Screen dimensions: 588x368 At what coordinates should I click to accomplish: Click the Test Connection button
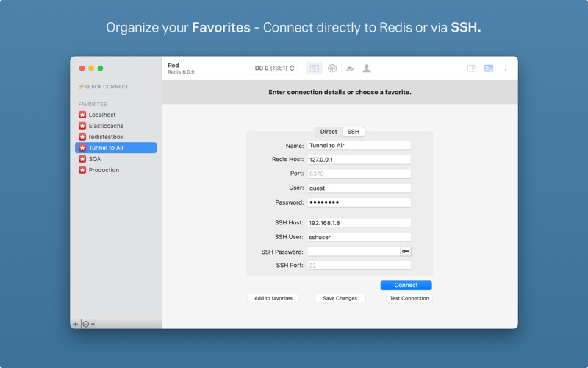tap(409, 298)
